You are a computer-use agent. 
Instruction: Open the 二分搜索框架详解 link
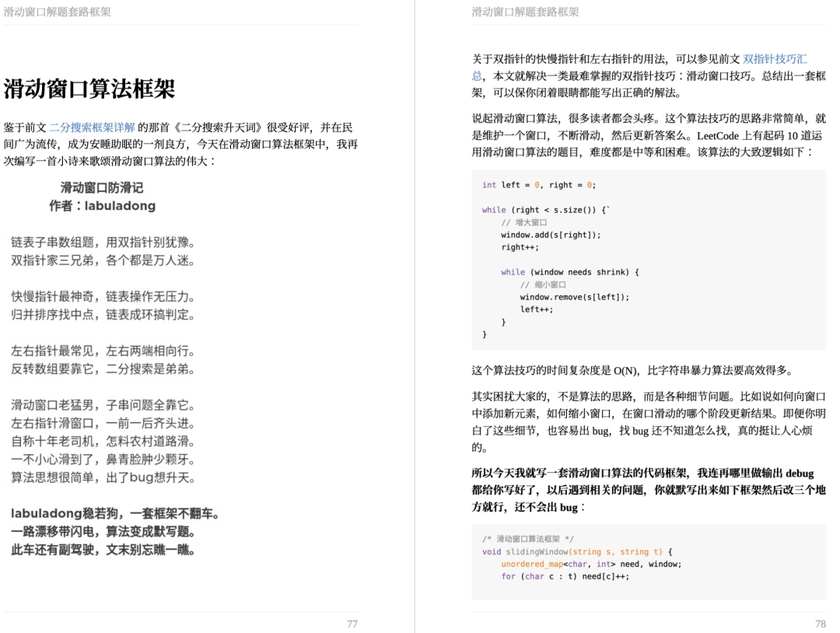coord(92,128)
